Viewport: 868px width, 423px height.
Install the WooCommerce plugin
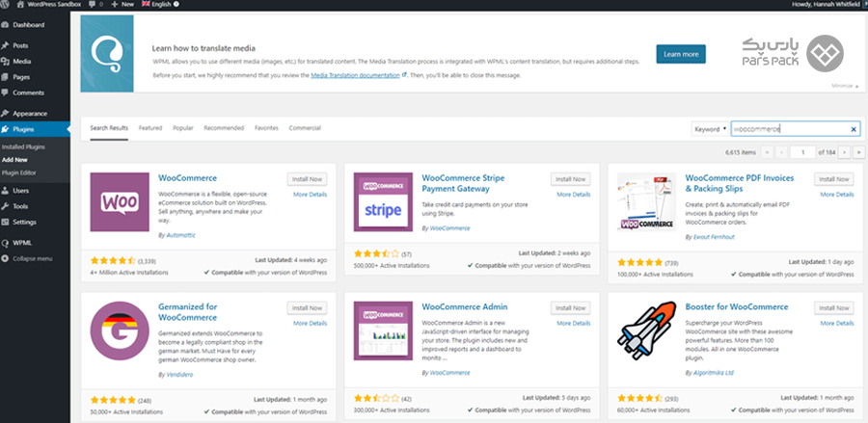pos(308,179)
